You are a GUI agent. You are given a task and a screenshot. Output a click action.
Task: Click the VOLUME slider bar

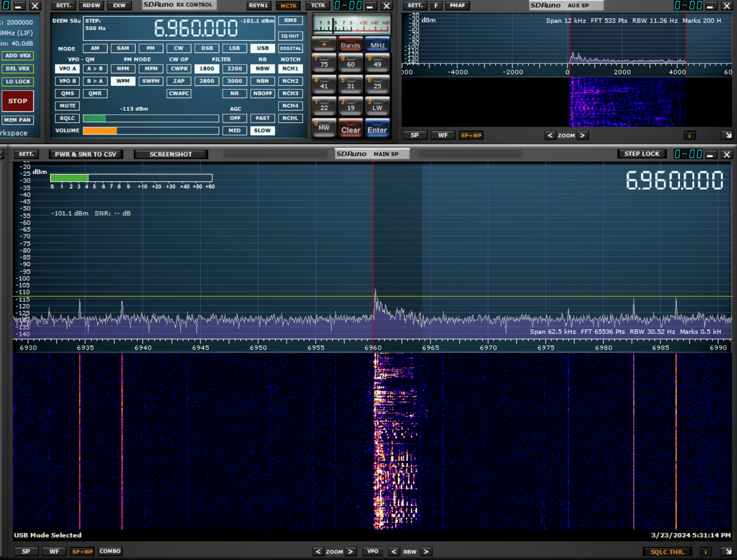(151, 131)
